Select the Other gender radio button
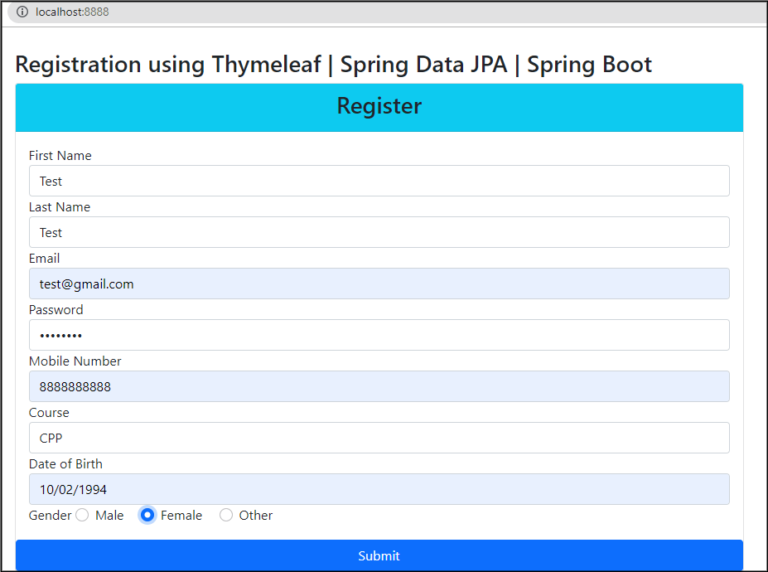Screen dimensions: 768x572 [226, 515]
